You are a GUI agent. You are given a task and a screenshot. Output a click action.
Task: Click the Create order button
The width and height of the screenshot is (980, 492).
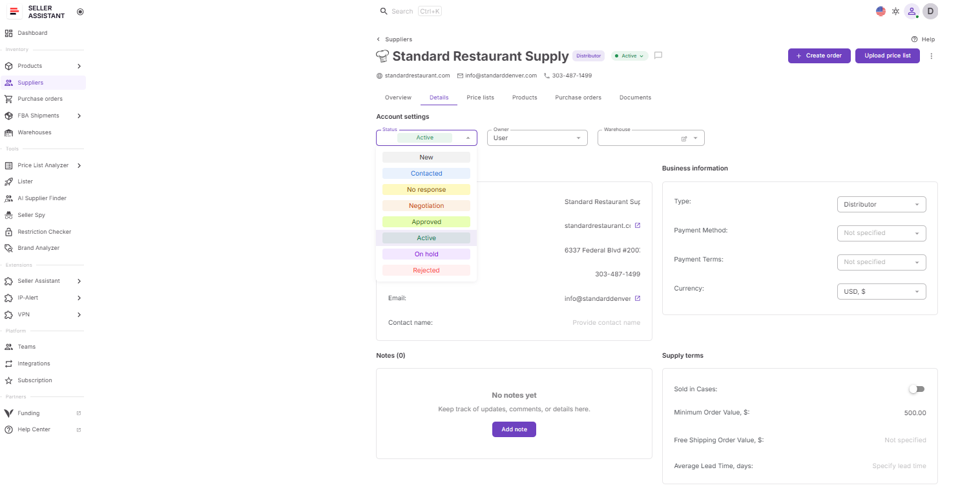click(819, 56)
